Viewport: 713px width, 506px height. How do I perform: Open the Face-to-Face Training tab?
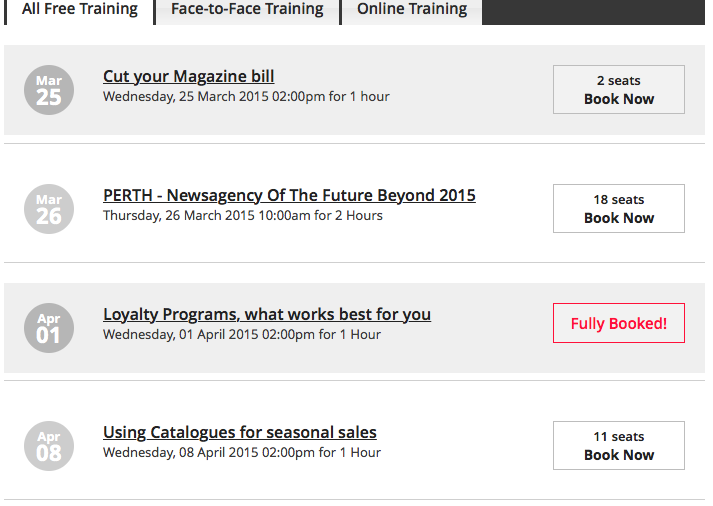tap(247, 10)
